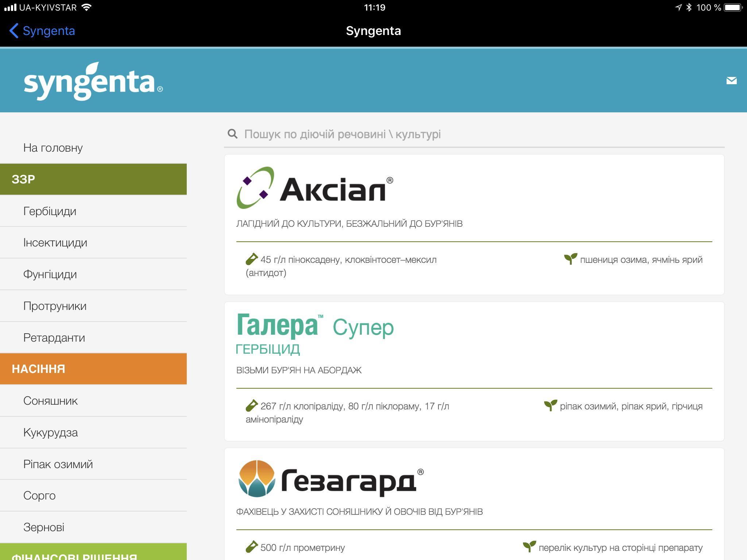The width and height of the screenshot is (747, 560).
Task: Tap the 11:19 clock in status bar
Action: pyautogui.click(x=375, y=7)
